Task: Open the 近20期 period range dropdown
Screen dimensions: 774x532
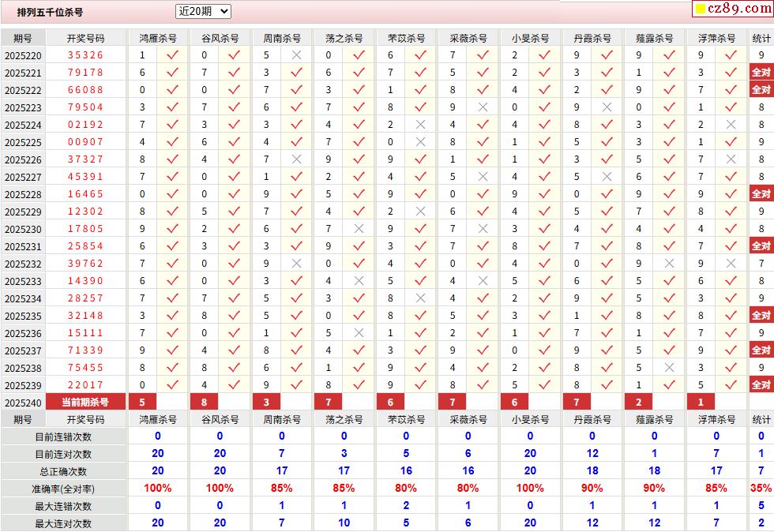Action: (203, 11)
